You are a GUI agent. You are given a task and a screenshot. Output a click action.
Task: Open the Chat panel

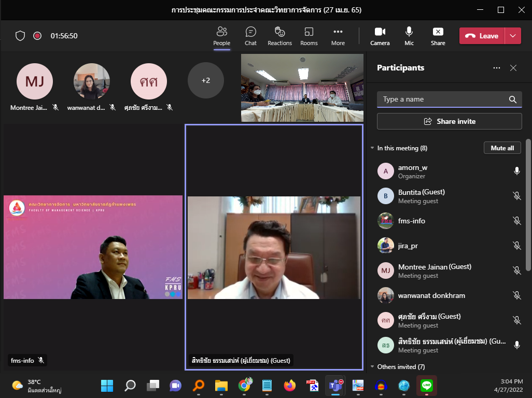[x=250, y=36]
